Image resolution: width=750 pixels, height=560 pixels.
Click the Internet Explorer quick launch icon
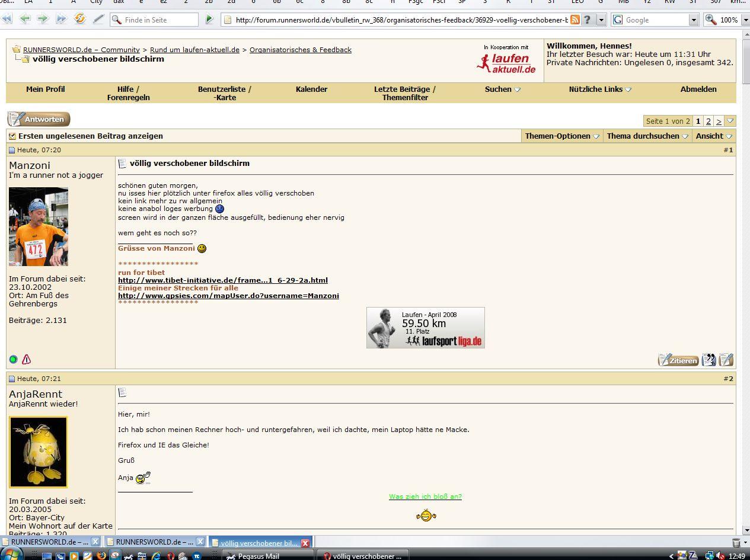[156, 556]
